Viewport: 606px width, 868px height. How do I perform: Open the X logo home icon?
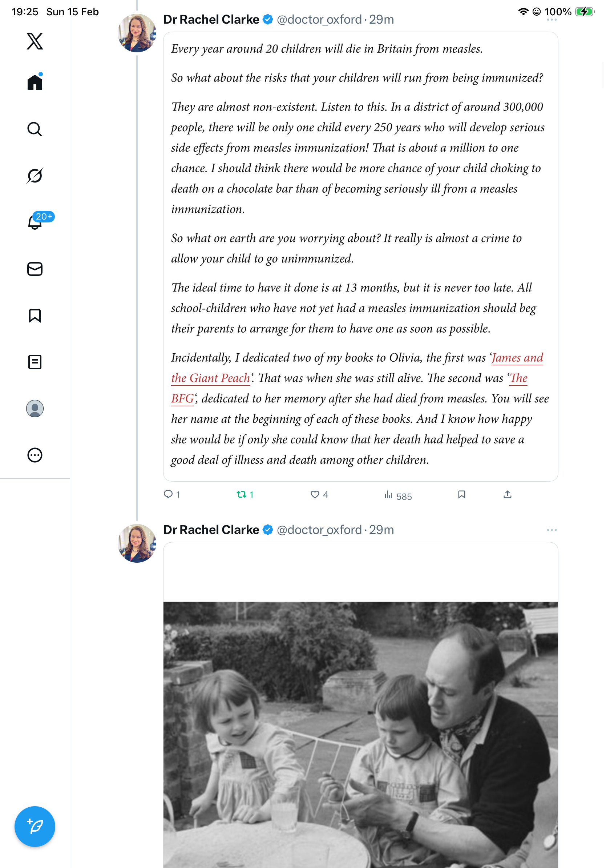35,41
